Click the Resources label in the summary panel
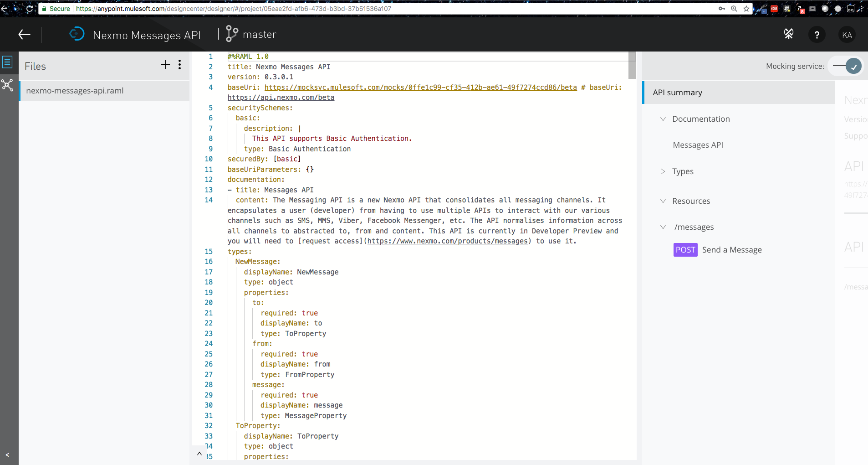Viewport: 868px width, 465px height. pyautogui.click(x=691, y=201)
